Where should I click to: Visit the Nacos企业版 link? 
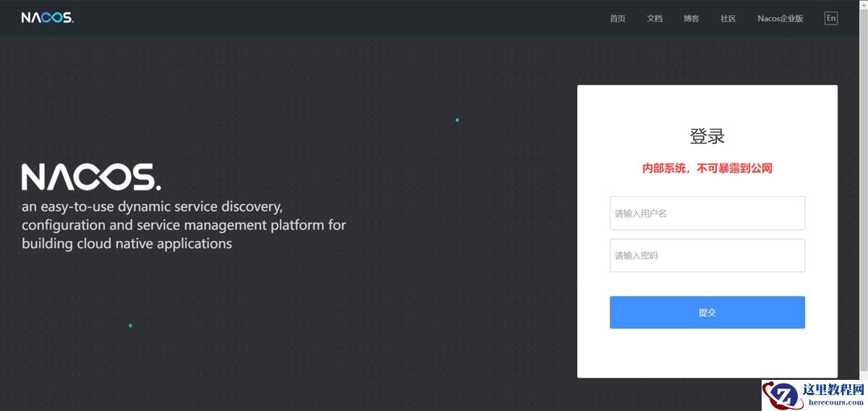[780, 19]
